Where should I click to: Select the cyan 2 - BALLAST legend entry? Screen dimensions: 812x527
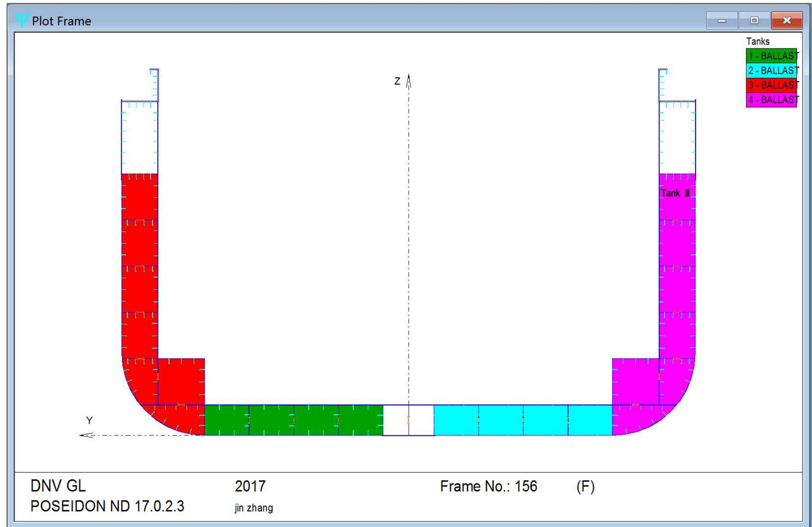pyautogui.click(x=771, y=70)
